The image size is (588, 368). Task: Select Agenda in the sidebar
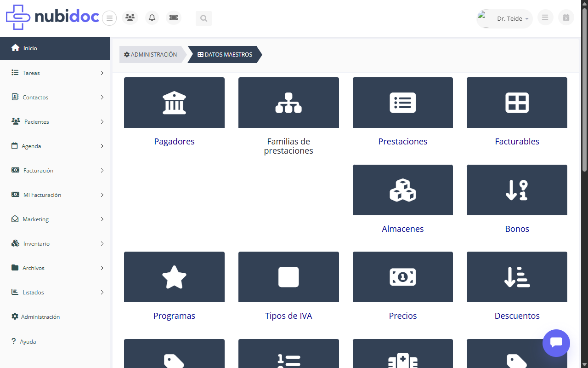click(x=55, y=146)
